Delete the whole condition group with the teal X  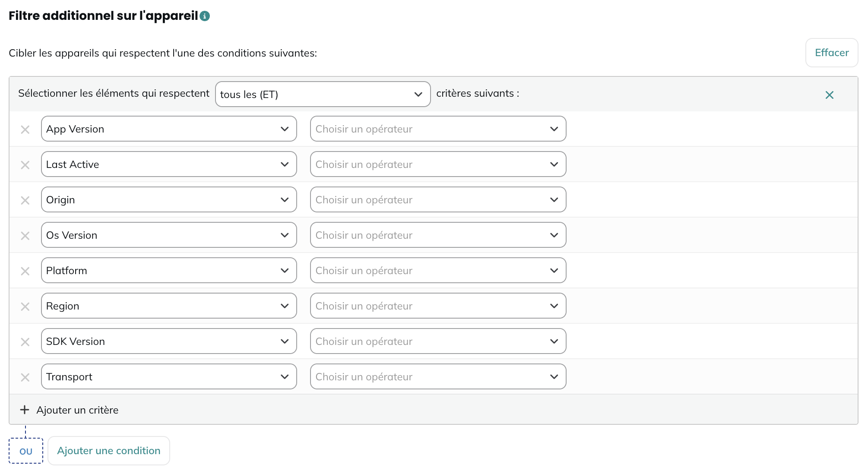pos(830,95)
